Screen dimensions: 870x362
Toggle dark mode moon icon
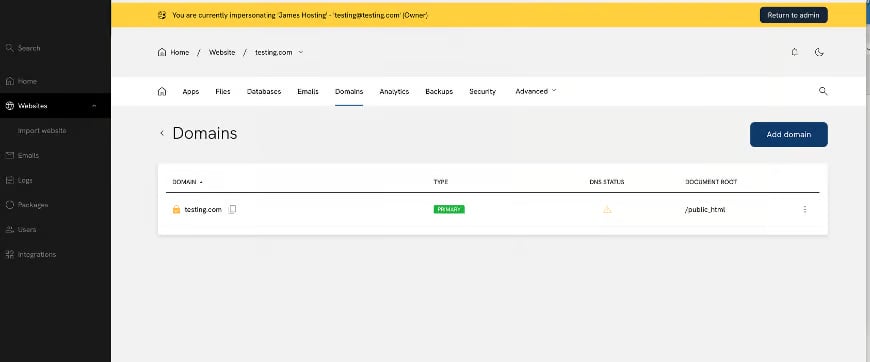pos(819,52)
